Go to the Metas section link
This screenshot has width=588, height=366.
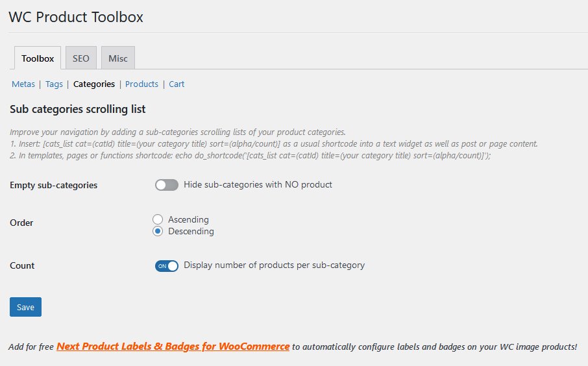coord(23,84)
